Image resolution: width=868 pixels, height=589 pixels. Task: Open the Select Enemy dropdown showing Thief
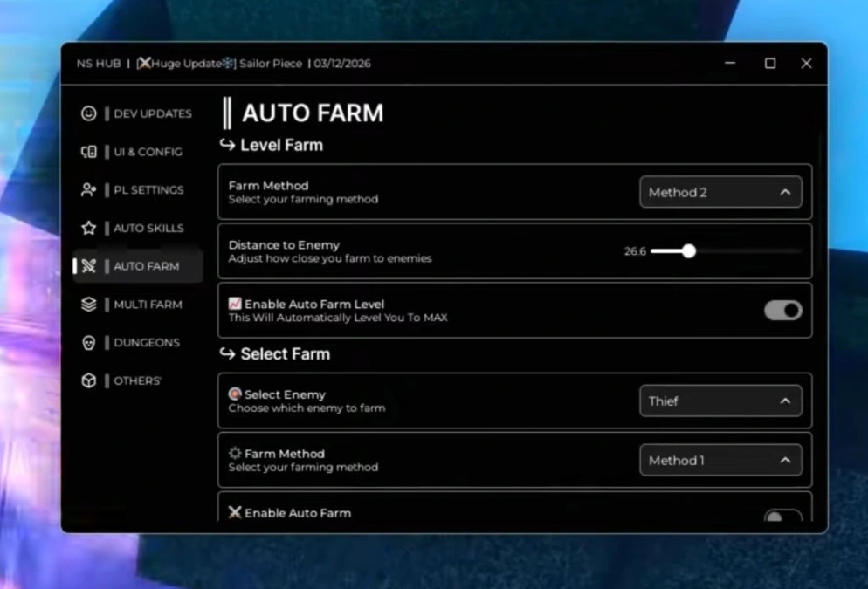pyautogui.click(x=720, y=401)
